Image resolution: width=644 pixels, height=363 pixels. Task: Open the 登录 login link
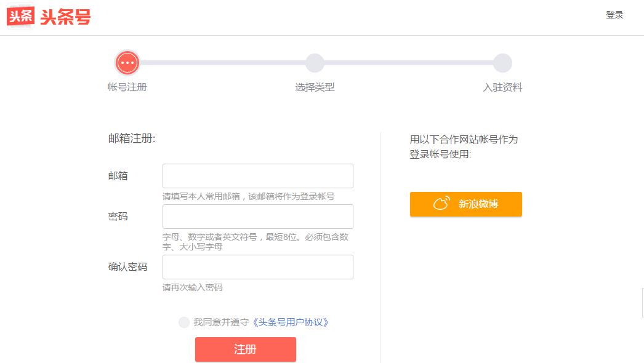[614, 15]
